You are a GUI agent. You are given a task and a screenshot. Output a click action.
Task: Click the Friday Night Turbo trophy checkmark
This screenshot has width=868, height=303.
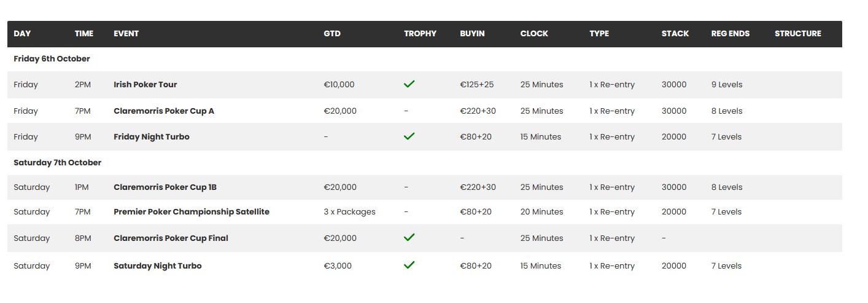pyautogui.click(x=409, y=136)
